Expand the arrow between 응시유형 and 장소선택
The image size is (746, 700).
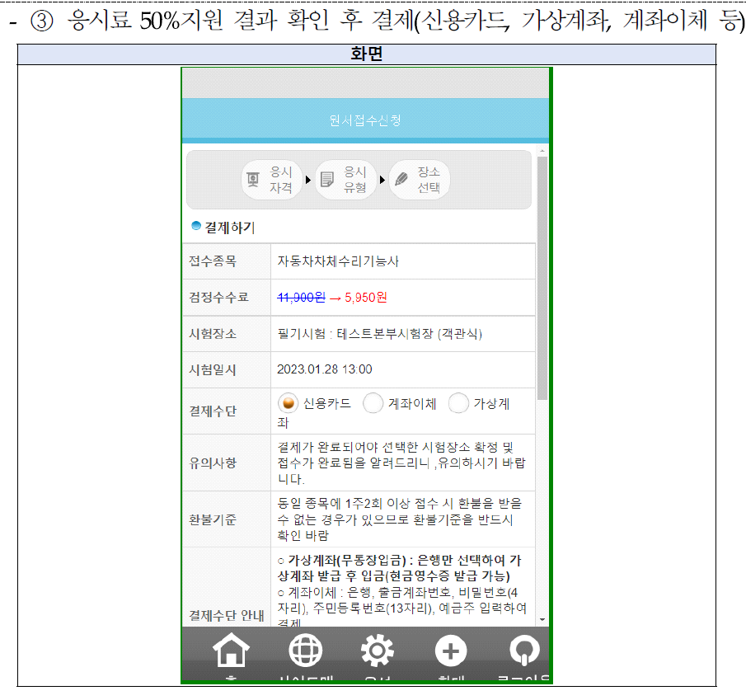pyautogui.click(x=382, y=179)
